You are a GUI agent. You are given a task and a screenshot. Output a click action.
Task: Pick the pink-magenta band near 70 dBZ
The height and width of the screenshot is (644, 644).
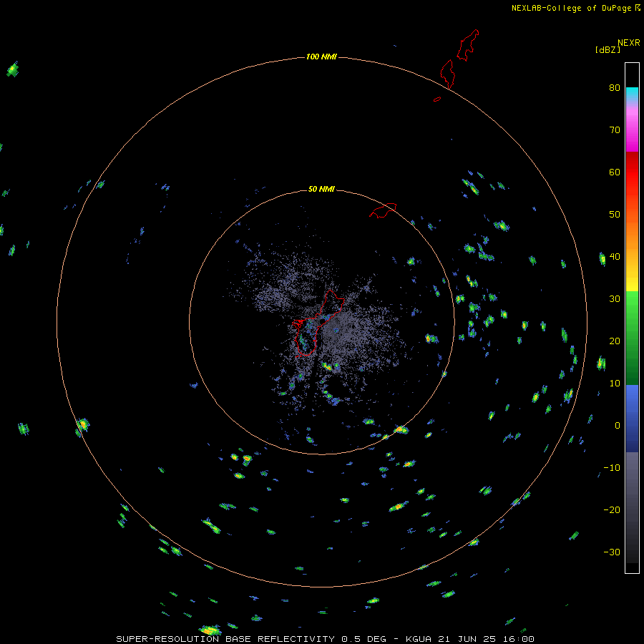pos(632,130)
